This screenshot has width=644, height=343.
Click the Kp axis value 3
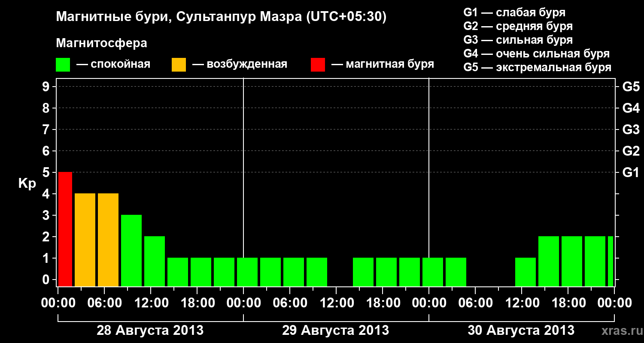pos(47,216)
